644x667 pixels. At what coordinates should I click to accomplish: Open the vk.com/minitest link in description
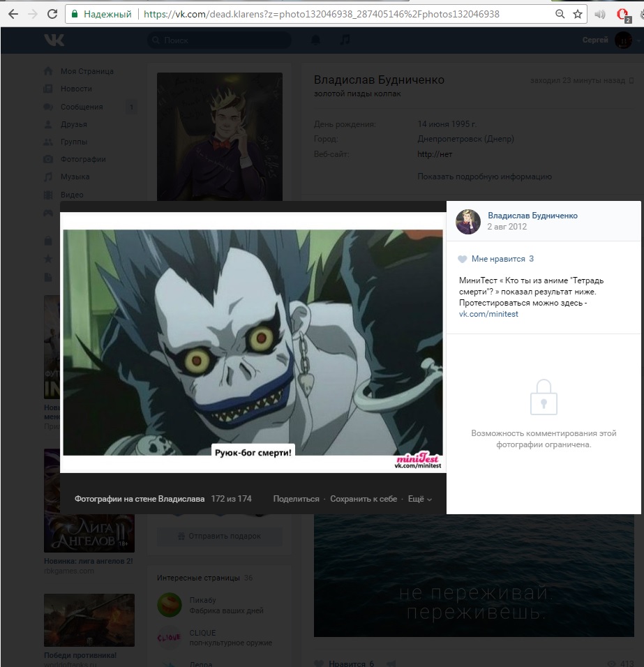coord(488,314)
